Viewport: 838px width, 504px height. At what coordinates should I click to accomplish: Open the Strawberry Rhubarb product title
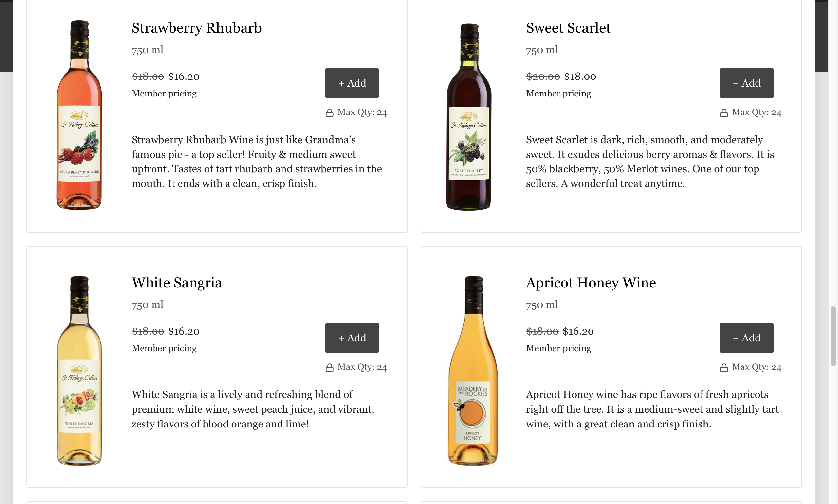pyautogui.click(x=196, y=28)
